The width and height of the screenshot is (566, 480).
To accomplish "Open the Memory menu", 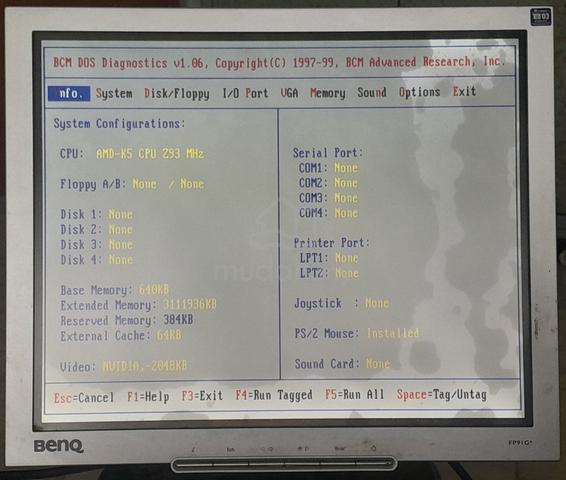I will coord(327,93).
